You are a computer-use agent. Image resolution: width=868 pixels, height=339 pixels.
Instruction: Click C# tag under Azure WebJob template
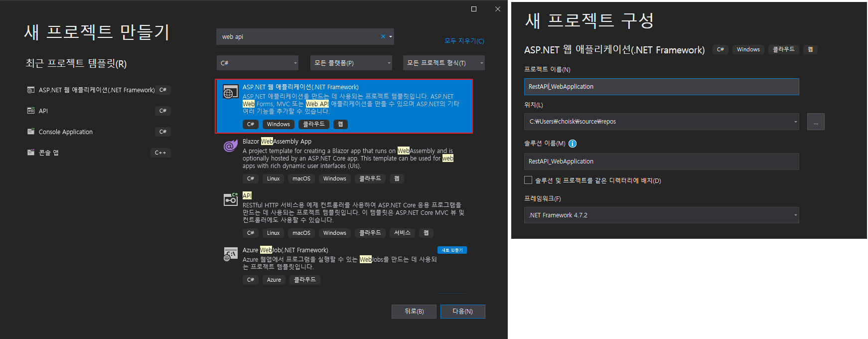[x=251, y=280]
